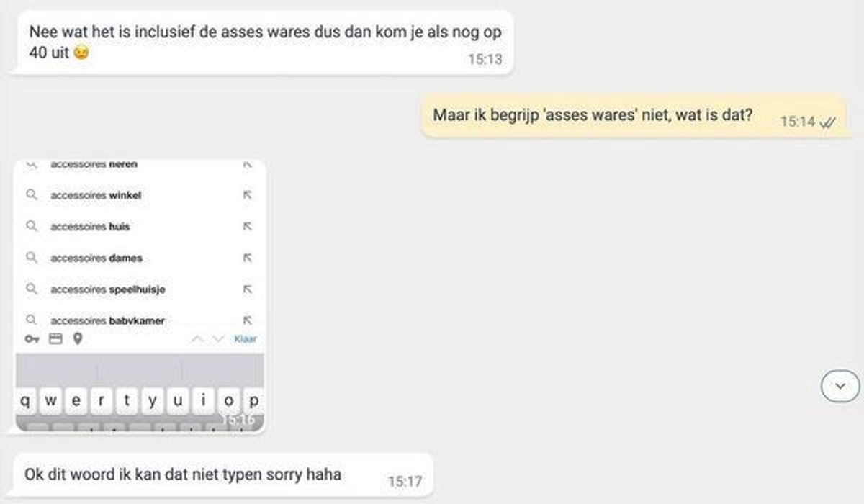Viewport: 864px width, 504px height.
Task: Click the scroll-to-bottom chevron button
Action: tap(840, 387)
